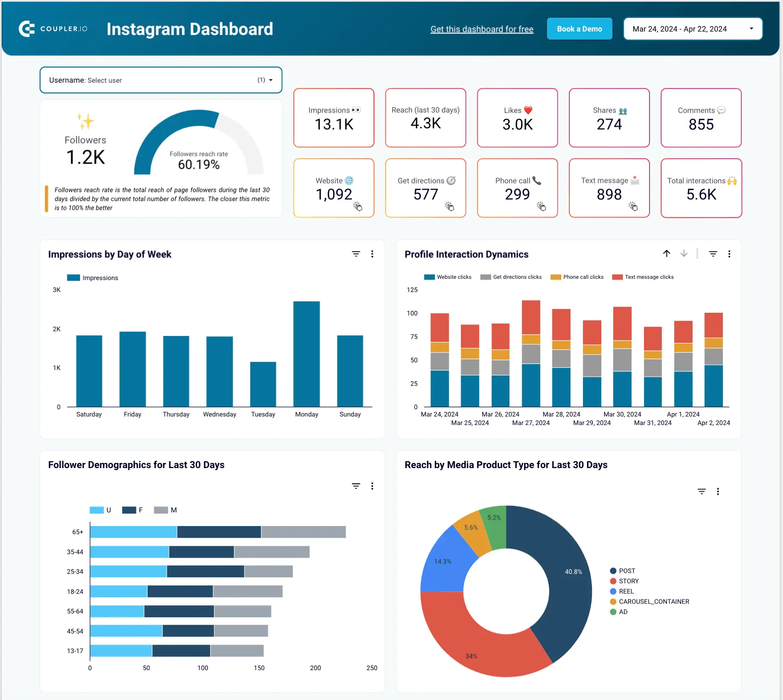Click the Get directions compass icon
The width and height of the screenshot is (783, 700).
(451, 181)
